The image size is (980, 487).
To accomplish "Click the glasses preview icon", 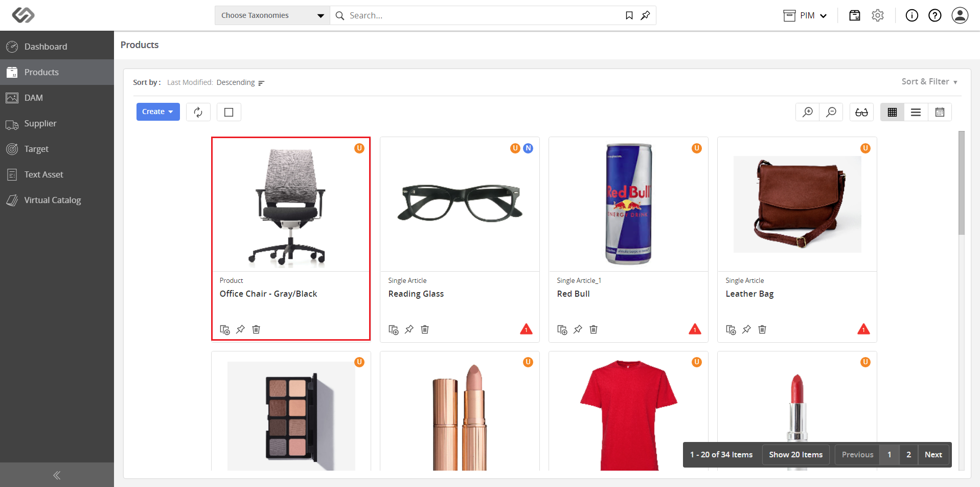I will tap(861, 112).
